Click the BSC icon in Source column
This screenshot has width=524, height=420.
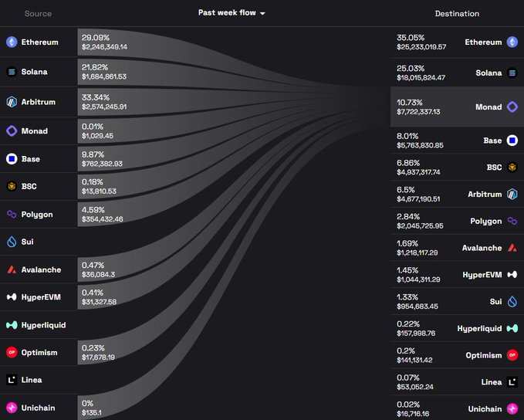(12, 186)
